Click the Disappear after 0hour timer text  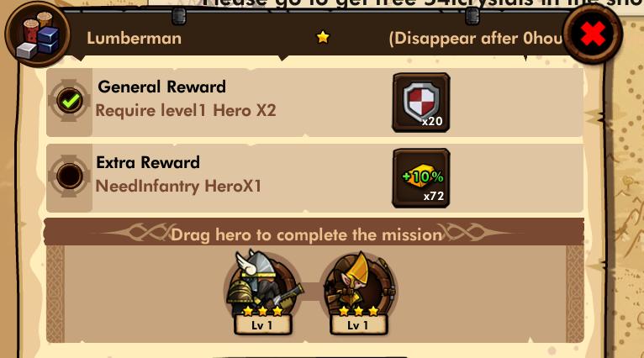(x=476, y=39)
